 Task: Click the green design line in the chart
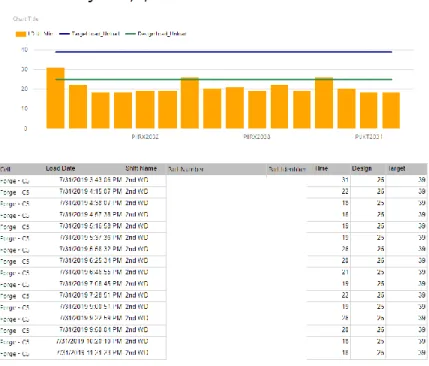[x=223, y=79]
